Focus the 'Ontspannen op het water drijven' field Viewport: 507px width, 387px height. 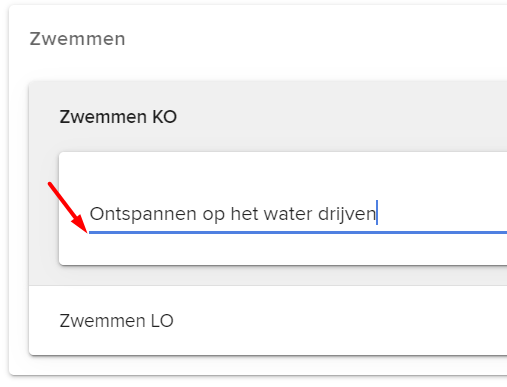point(298,214)
